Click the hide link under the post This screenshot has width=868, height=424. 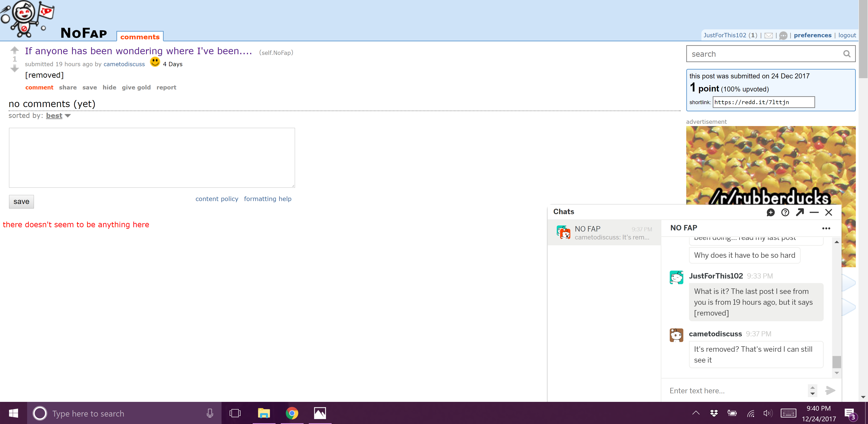point(109,88)
